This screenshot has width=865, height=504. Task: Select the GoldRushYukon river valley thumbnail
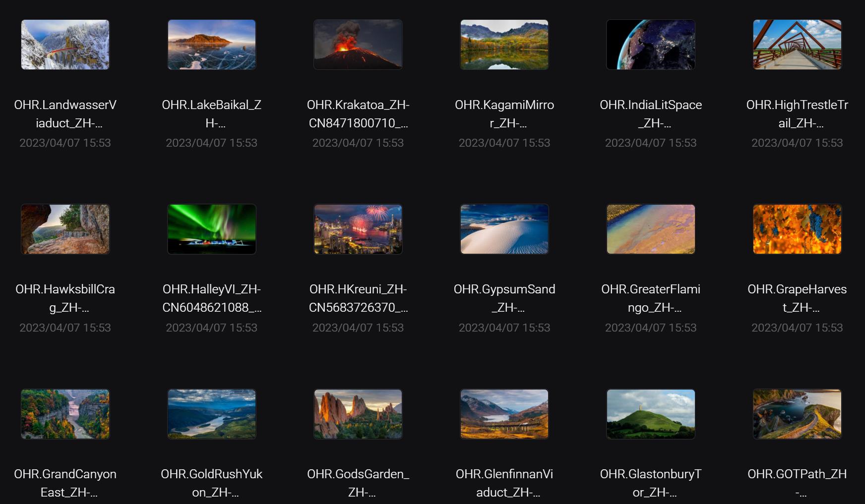tap(212, 414)
